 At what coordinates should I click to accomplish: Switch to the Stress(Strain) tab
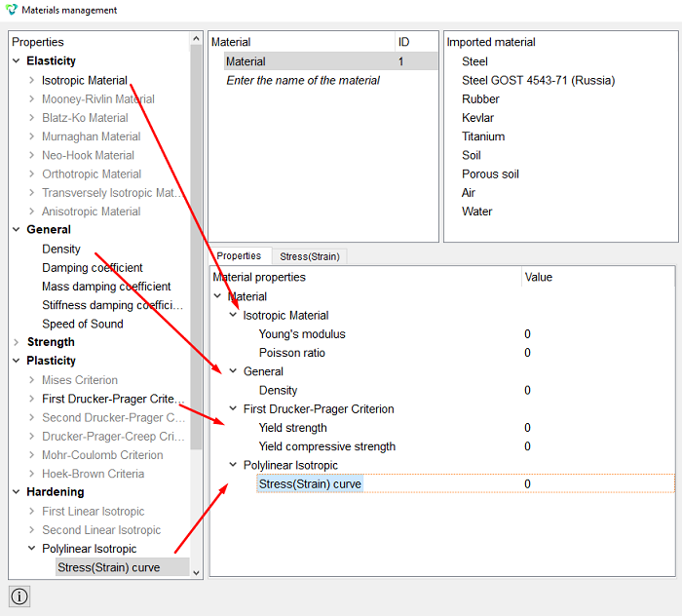310,256
